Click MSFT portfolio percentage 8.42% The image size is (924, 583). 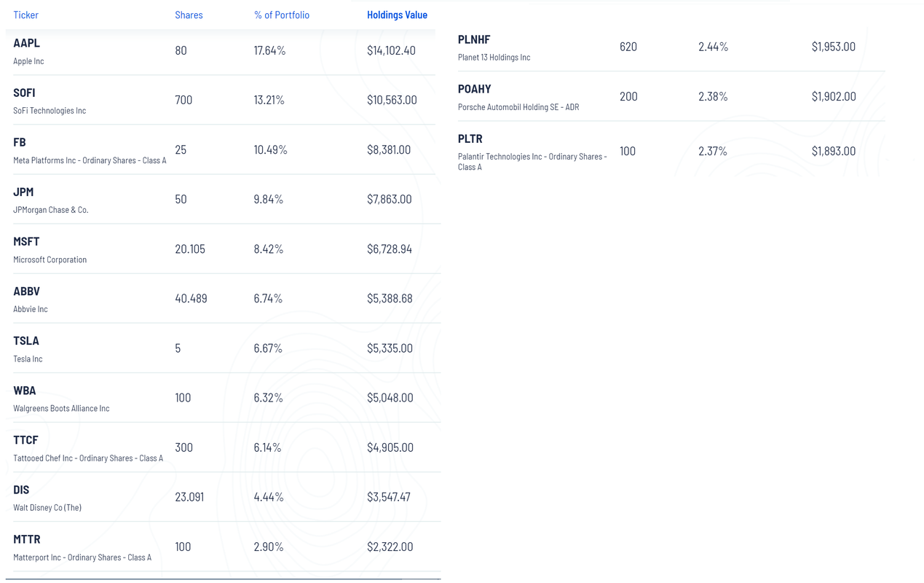tap(268, 249)
